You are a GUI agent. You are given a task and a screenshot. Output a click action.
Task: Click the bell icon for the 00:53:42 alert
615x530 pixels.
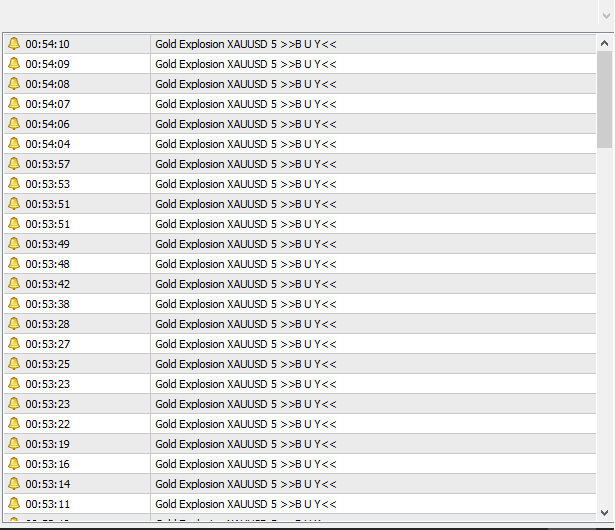click(14, 284)
